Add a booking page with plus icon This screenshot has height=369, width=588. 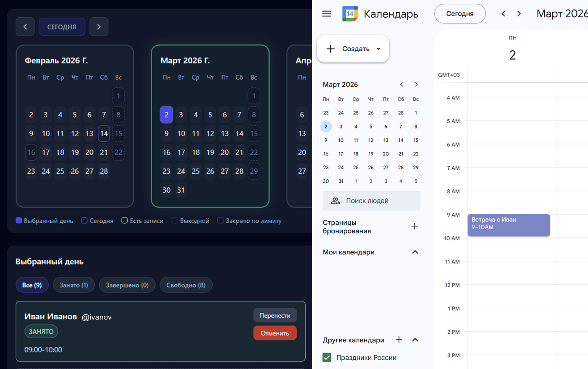415,226
